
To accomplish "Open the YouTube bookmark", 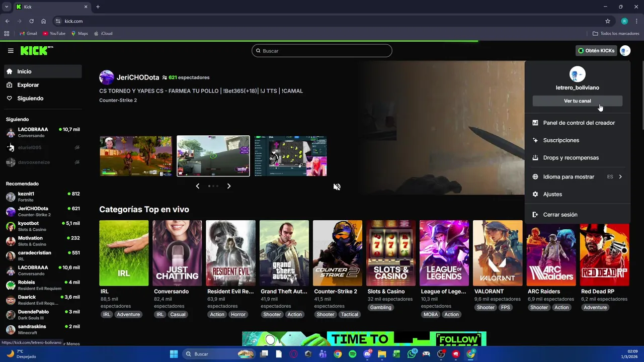I will pos(54,34).
